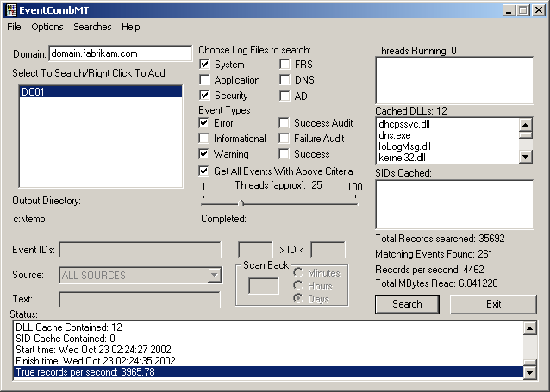550x392 pixels.
Task: Enable the Application log checkbox
Action: point(204,80)
